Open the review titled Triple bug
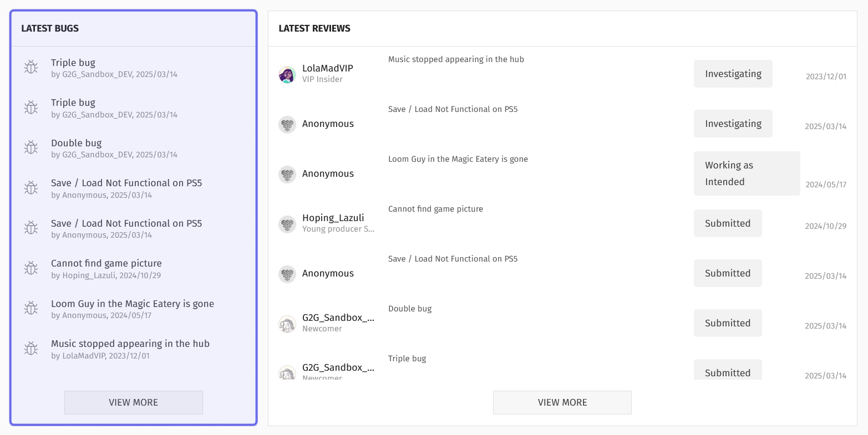The height and width of the screenshot is (435, 868). pos(407,359)
